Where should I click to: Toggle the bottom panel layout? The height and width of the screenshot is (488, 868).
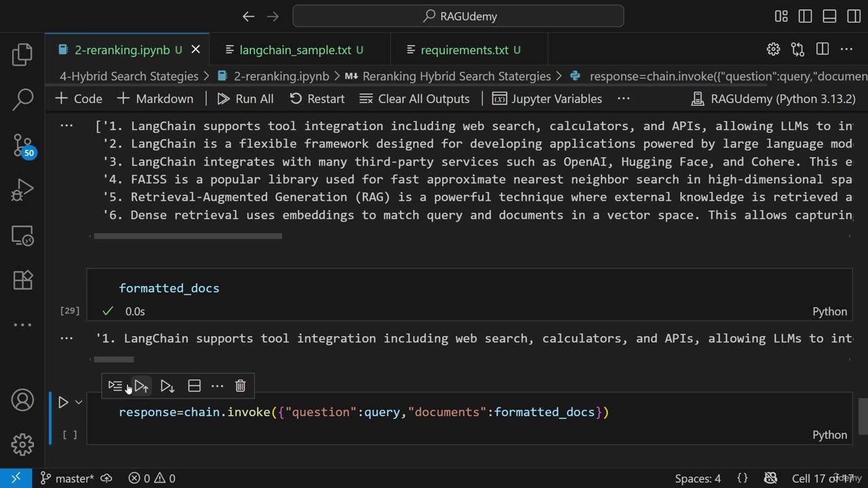click(829, 16)
